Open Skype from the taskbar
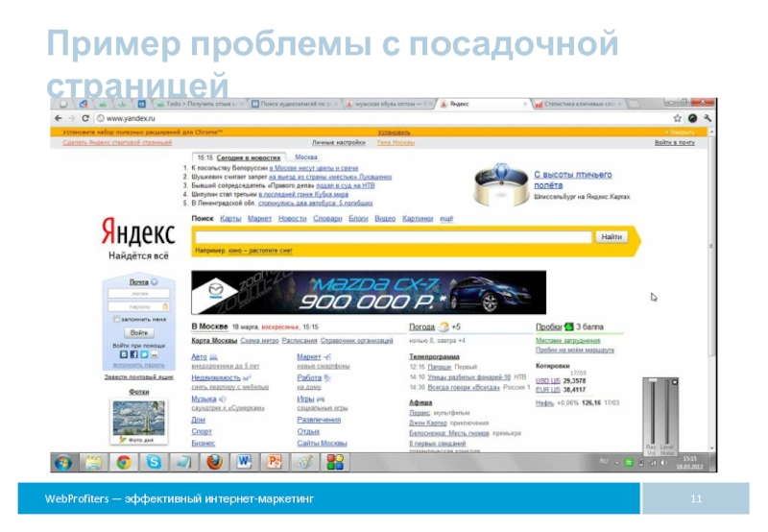Screen dimensions: 768x532 tap(154, 462)
